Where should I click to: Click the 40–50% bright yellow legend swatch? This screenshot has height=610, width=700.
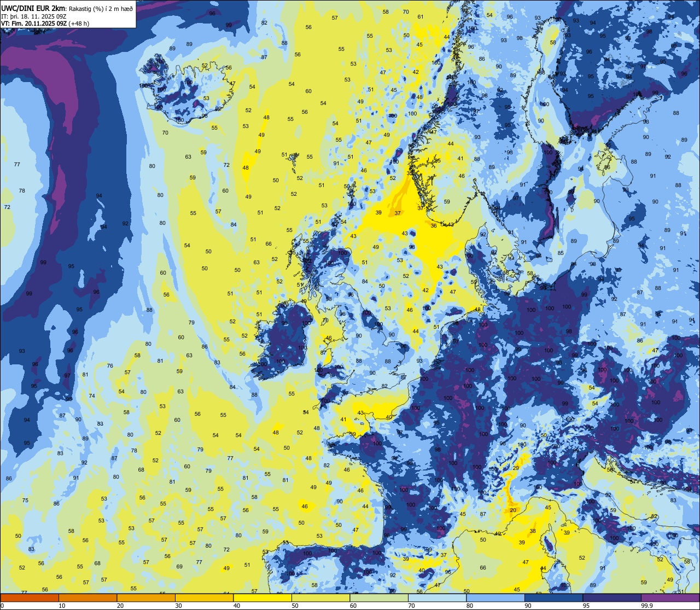[262, 598]
